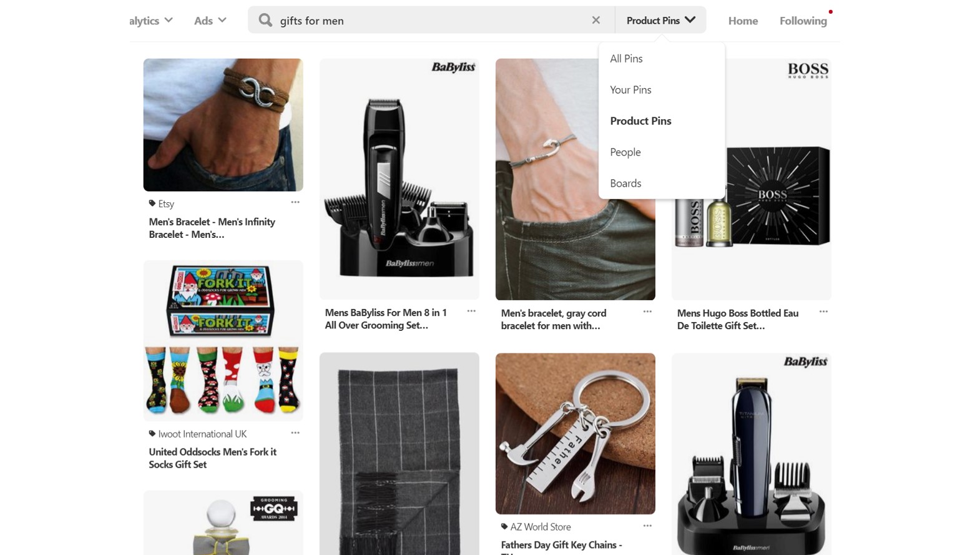Viewport: 980px width, 555px height.
Task: Clear the search field with X
Action: 596,20
